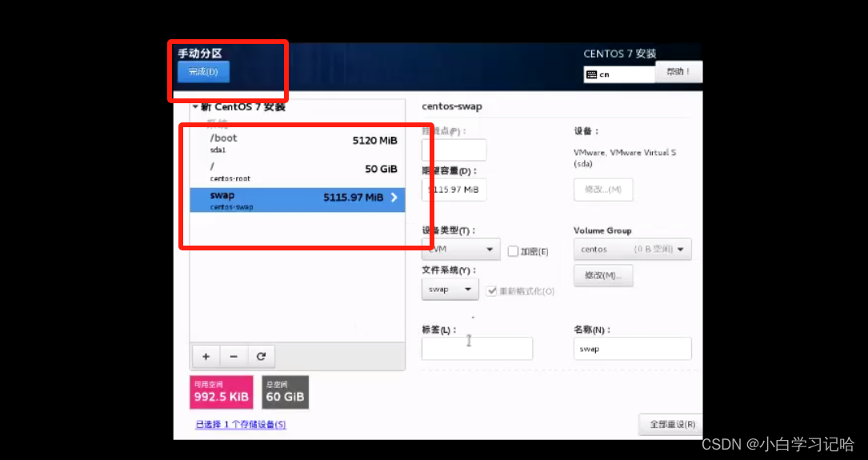Click the desired capacity field 5115.97 MiB

point(454,190)
